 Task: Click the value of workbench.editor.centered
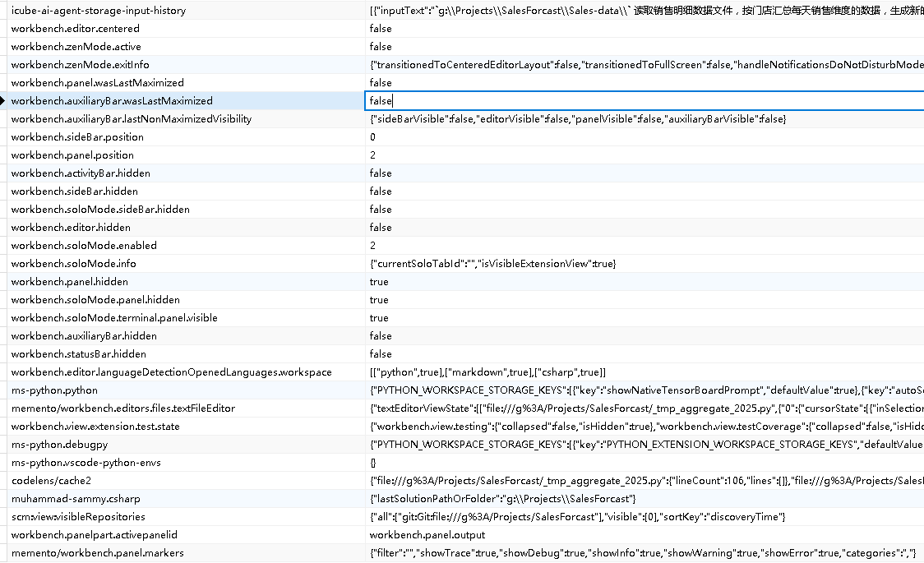[x=381, y=29]
